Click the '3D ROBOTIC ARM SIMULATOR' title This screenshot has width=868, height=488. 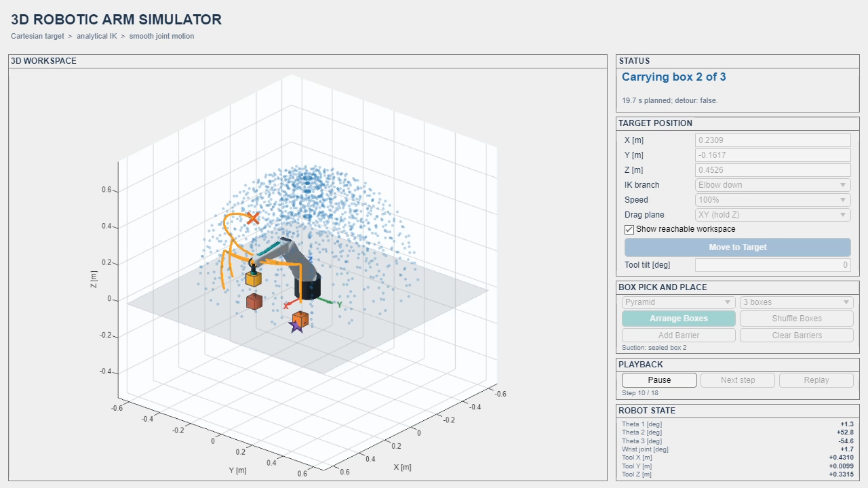click(x=116, y=20)
